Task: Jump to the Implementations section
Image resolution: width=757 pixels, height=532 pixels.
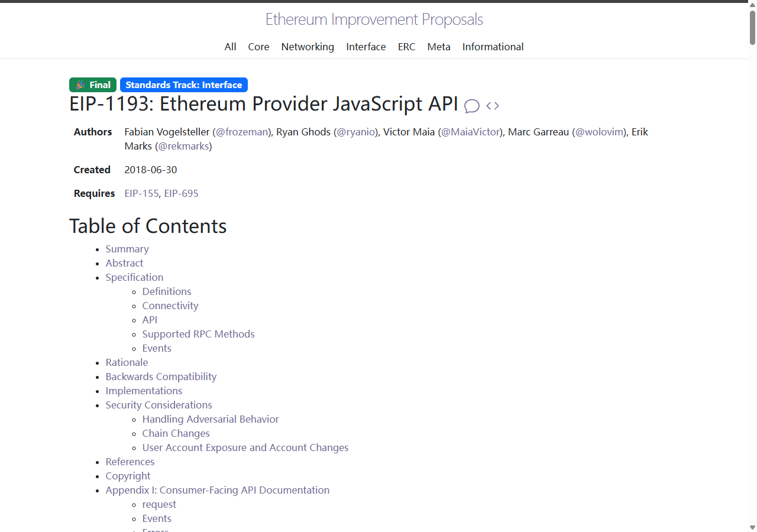Action: [144, 391]
